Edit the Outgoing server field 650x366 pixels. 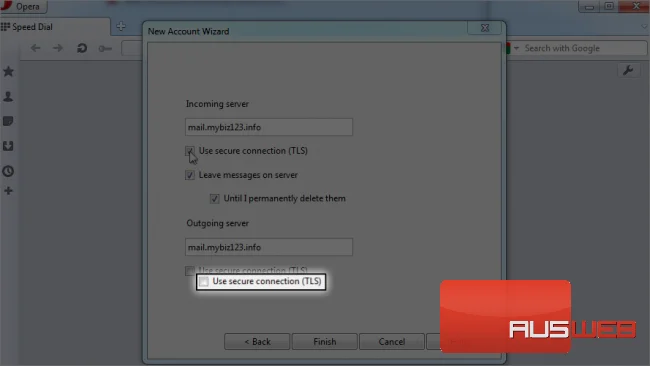pyautogui.click(x=269, y=247)
